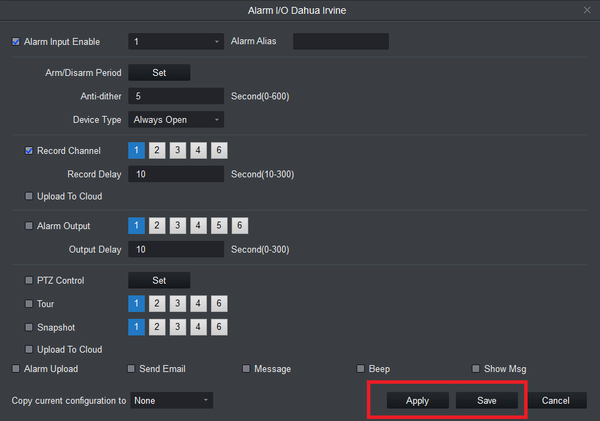Click Set button for PTZ Control
This screenshot has height=421, width=600.
(159, 281)
